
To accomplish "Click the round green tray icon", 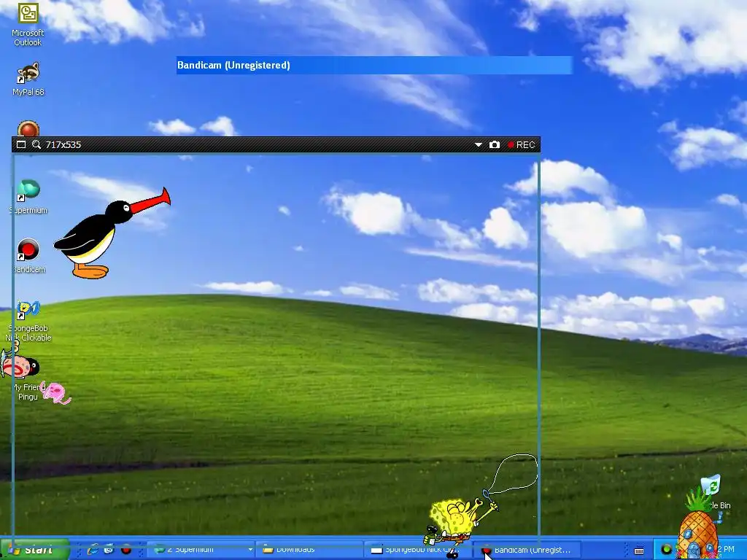I will (666, 550).
